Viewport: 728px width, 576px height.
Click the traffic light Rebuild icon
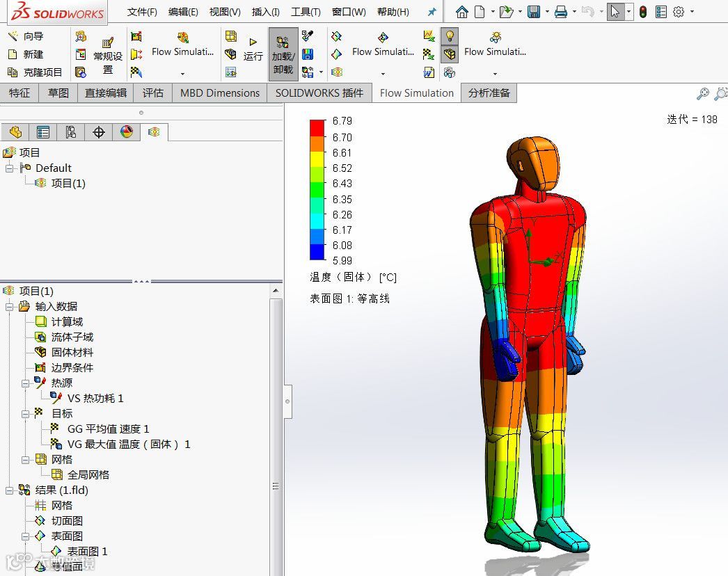point(643,12)
